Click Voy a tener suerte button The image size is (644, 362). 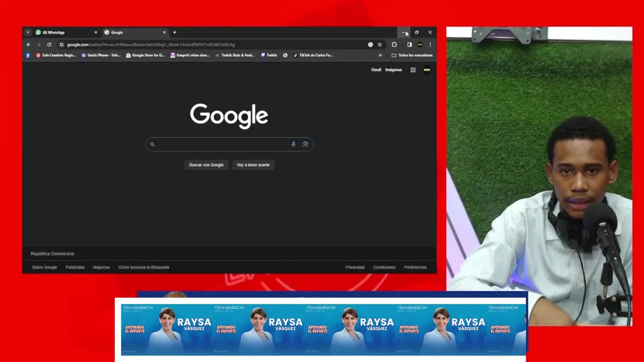(253, 165)
